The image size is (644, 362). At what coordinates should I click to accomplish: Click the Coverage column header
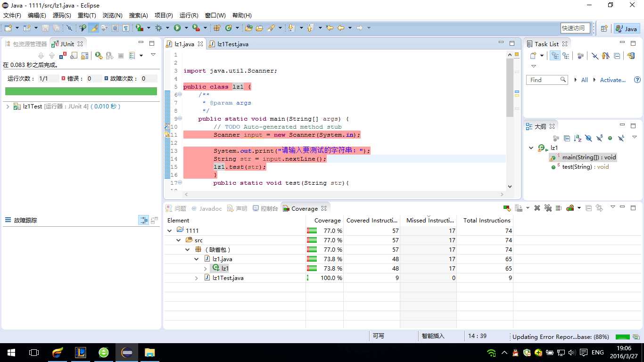pyautogui.click(x=324, y=220)
